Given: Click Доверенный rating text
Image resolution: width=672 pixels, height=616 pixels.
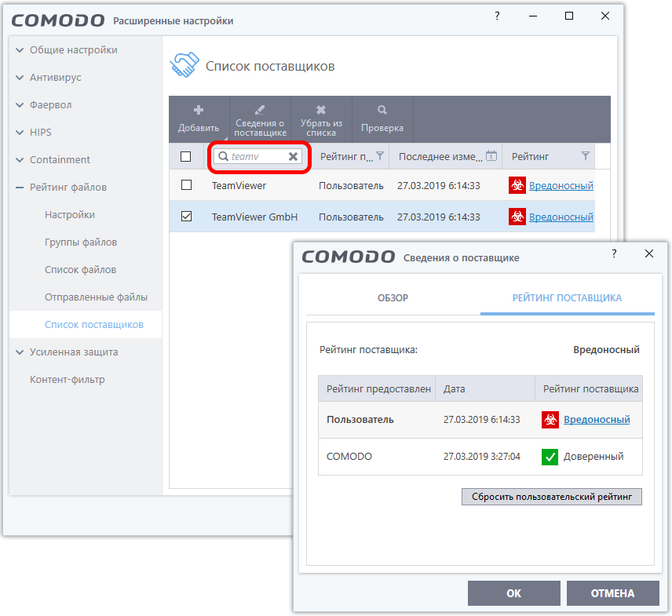Looking at the screenshot, I should coord(593,457).
